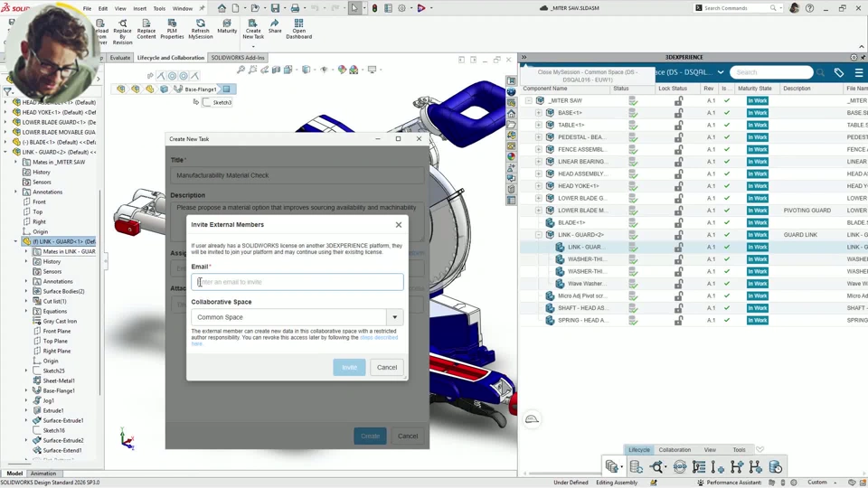Click the search magnifier in 3DEXPERIENCE panel
This screenshot has height=488, width=868.
820,72
